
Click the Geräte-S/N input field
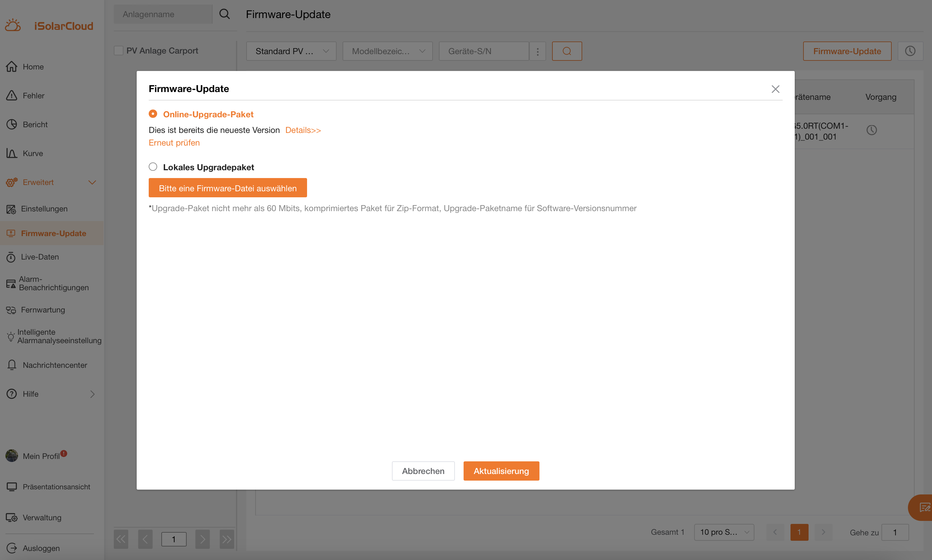(483, 51)
